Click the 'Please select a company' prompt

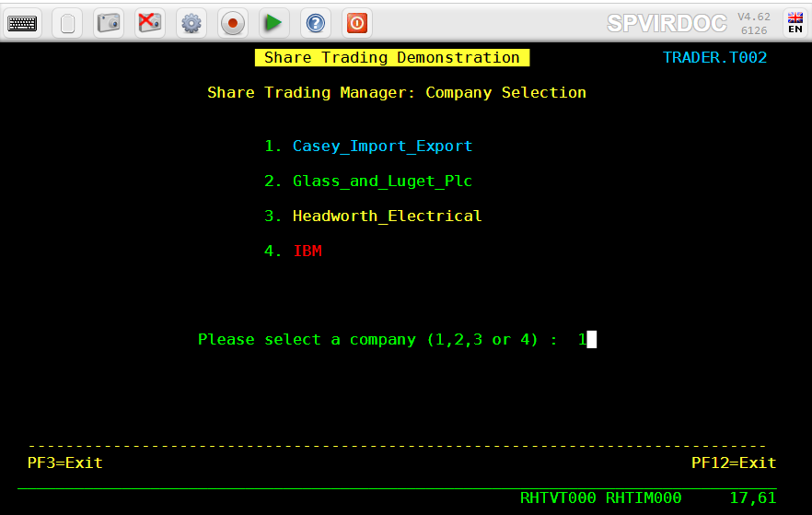pos(377,340)
